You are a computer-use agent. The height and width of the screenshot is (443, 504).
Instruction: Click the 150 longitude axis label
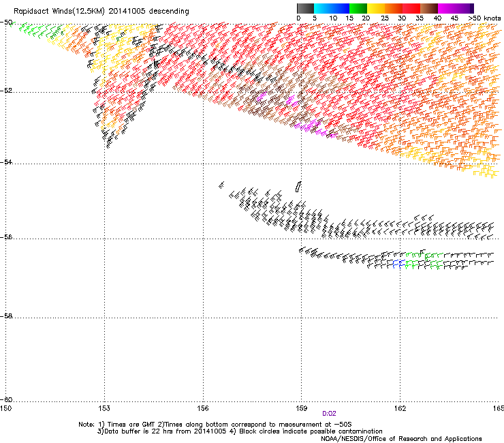pyautogui.click(x=5, y=408)
